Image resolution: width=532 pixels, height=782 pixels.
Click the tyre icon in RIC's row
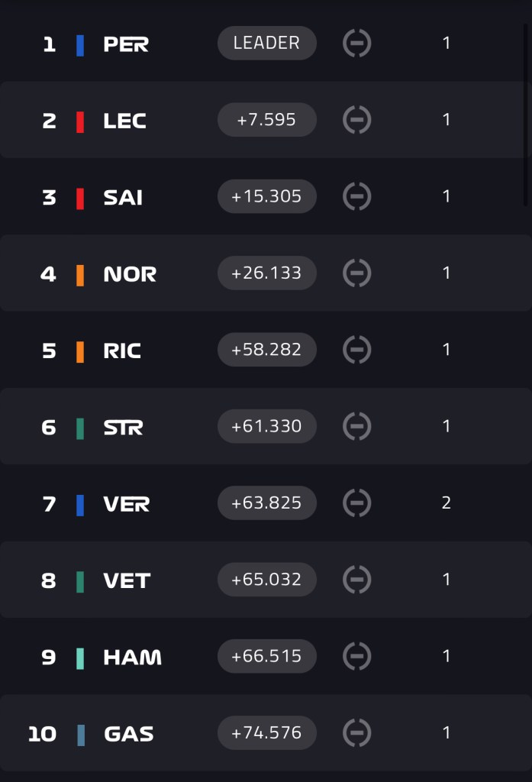[357, 350]
